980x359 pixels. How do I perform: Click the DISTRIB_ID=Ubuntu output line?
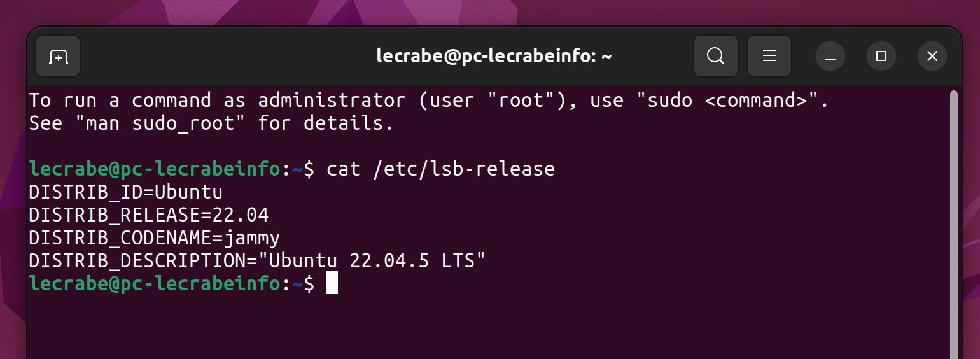125,192
